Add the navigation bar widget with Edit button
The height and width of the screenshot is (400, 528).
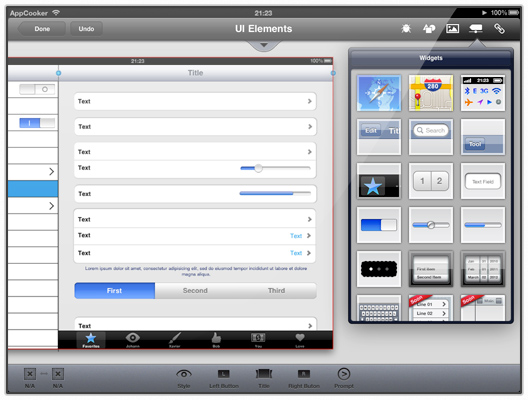[379, 137]
